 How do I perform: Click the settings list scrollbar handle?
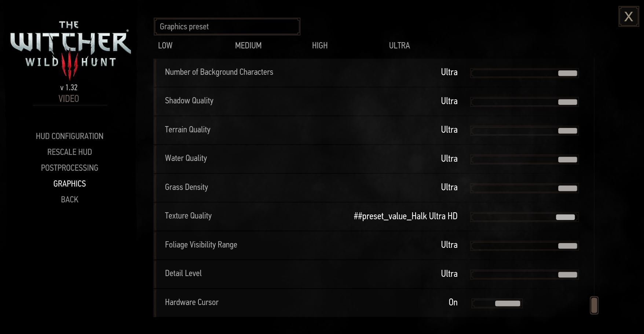click(x=594, y=305)
